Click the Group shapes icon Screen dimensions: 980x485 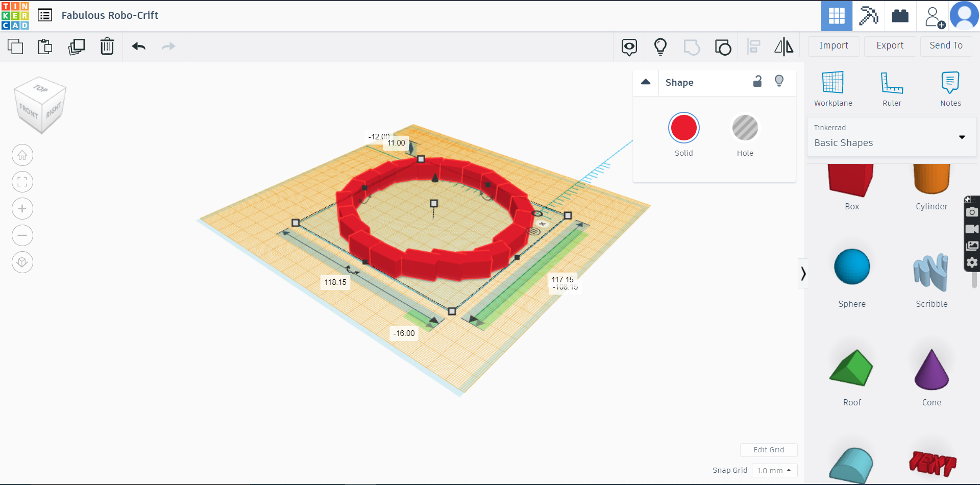[692, 47]
